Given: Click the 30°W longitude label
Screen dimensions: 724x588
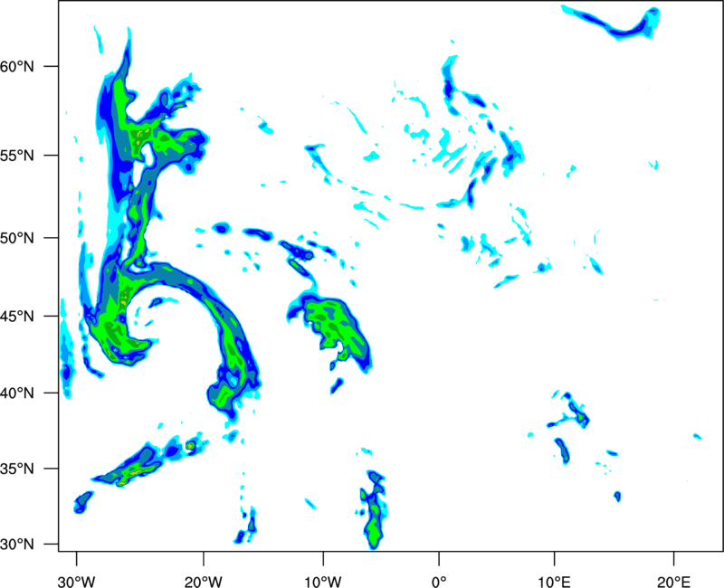Looking at the screenshot, I should (x=76, y=582).
